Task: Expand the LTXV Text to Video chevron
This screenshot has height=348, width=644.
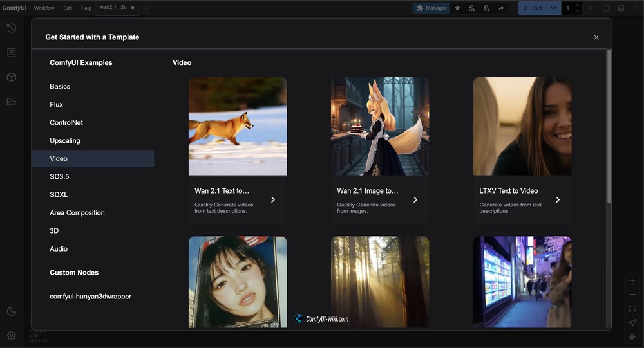Action: [x=558, y=200]
